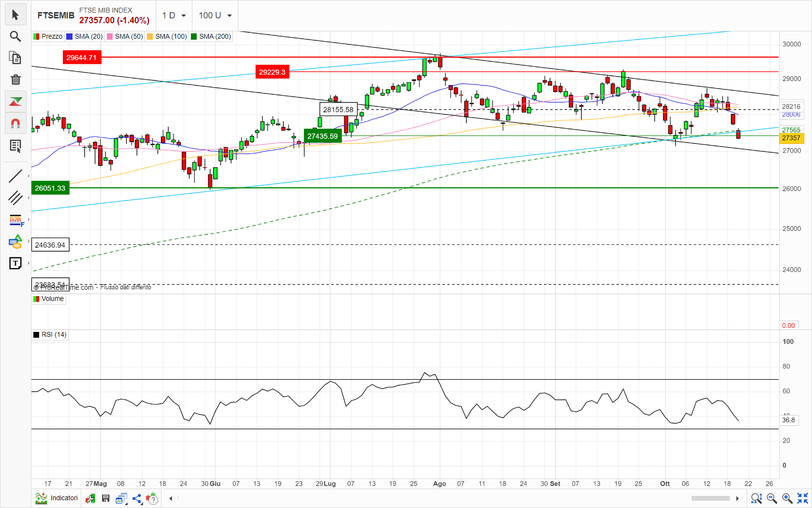Click the zoom out magnifier
Image resolution: width=812 pixels, height=508 pixels.
point(772,498)
